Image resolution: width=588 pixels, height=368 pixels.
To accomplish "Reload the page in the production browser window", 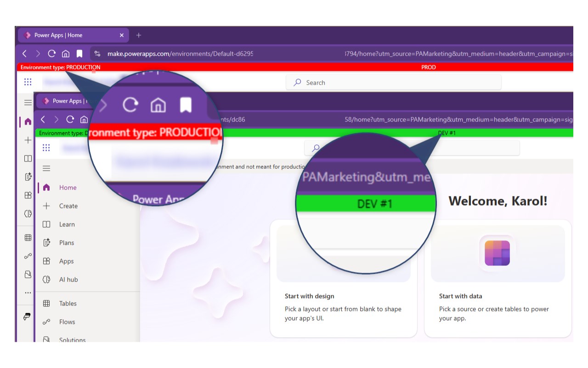I will click(x=52, y=54).
